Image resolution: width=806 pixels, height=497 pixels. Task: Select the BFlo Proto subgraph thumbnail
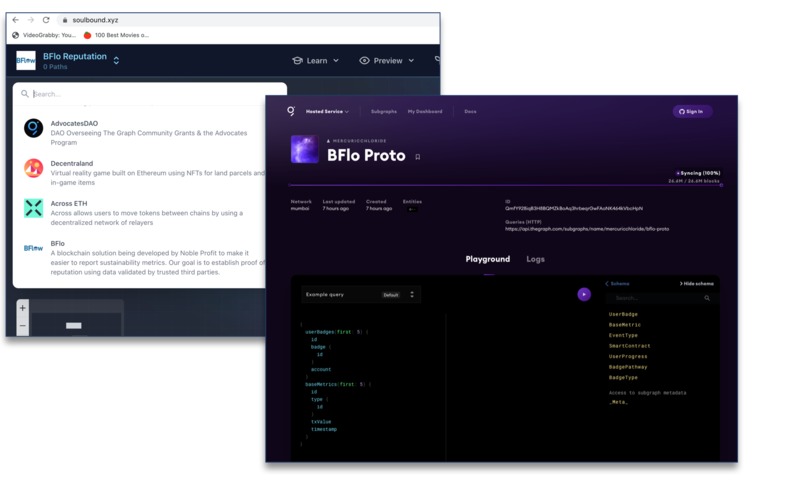pyautogui.click(x=305, y=149)
